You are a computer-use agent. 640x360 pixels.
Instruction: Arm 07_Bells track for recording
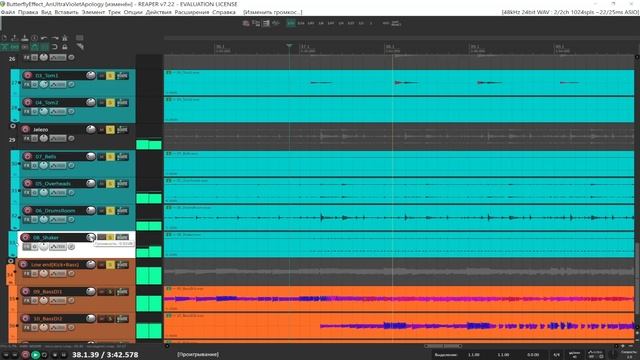[28, 156]
